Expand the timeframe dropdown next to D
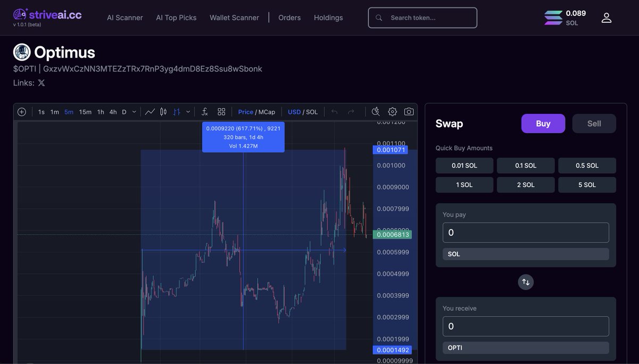 [134, 112]
